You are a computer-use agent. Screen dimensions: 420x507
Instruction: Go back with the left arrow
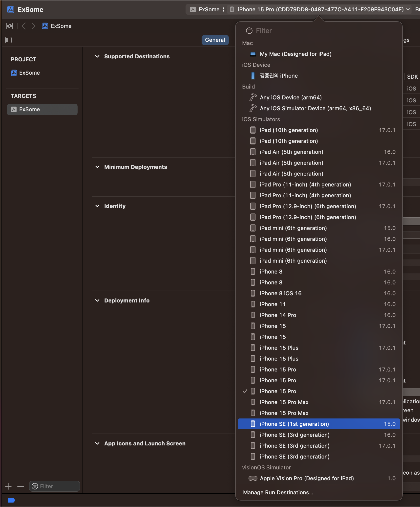(x=24, y=26)
